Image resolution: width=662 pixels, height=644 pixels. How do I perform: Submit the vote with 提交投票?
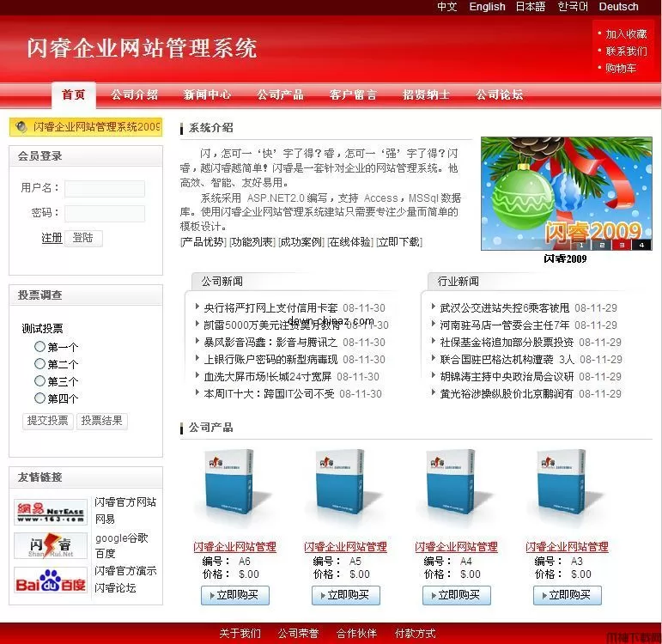48,421
